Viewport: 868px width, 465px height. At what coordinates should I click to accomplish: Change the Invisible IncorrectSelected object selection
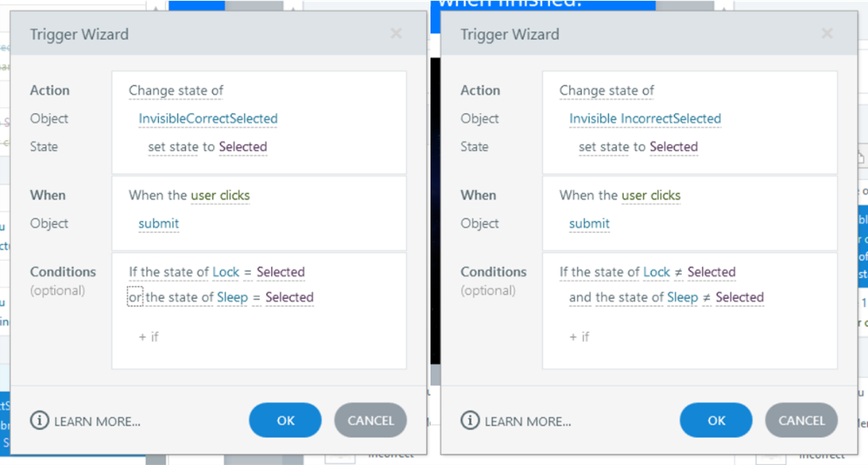645,118
